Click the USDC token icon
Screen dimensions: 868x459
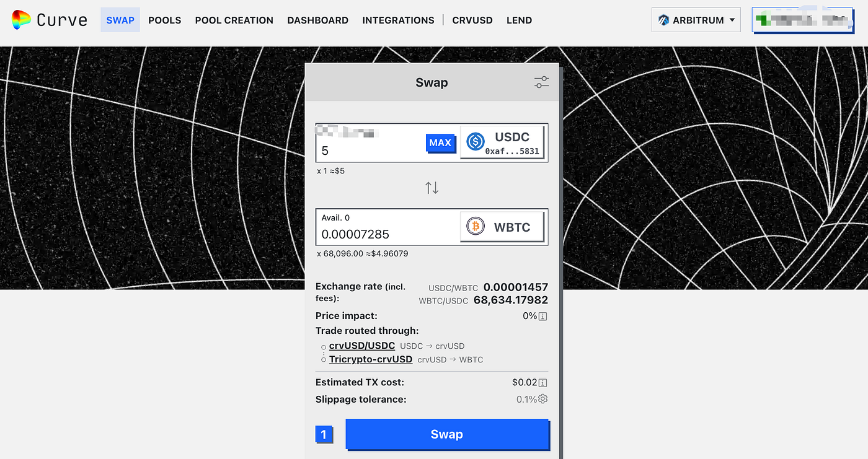click(x=475, y=142)
